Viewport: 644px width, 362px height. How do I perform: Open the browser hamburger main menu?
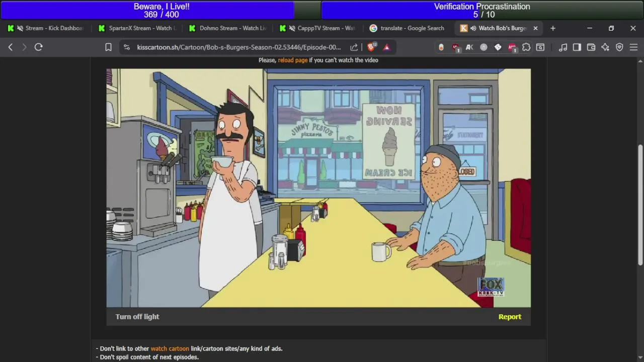coord(633,47)
